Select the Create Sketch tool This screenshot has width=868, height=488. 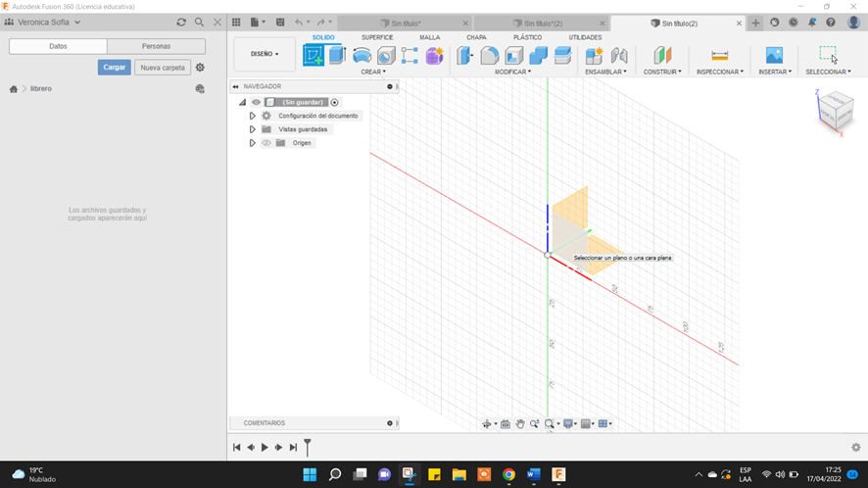(313, 56)
